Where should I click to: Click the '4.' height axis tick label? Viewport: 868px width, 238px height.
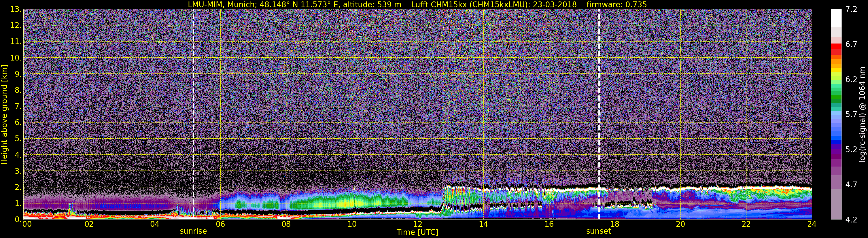(x=18, y=155)
